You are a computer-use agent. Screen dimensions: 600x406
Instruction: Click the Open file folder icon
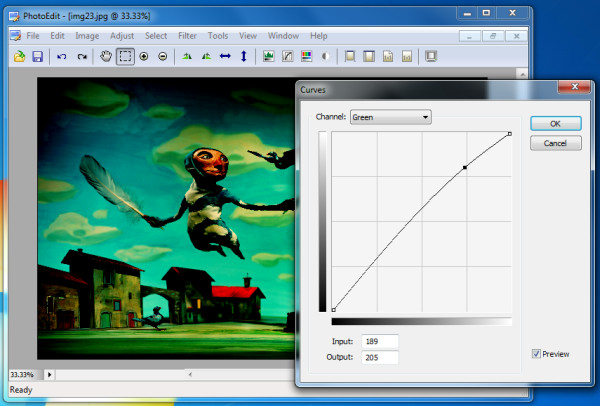click(20, 57)
